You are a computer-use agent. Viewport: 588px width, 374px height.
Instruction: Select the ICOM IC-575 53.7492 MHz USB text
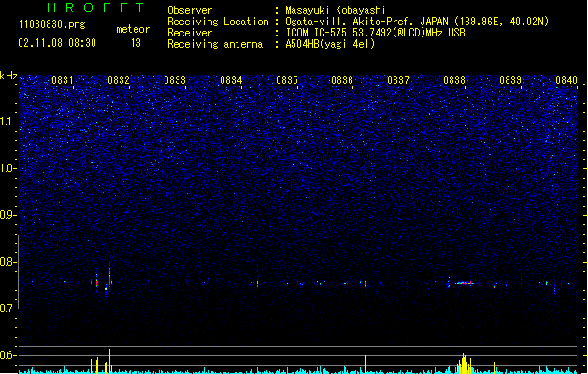[x=375, y=33]
